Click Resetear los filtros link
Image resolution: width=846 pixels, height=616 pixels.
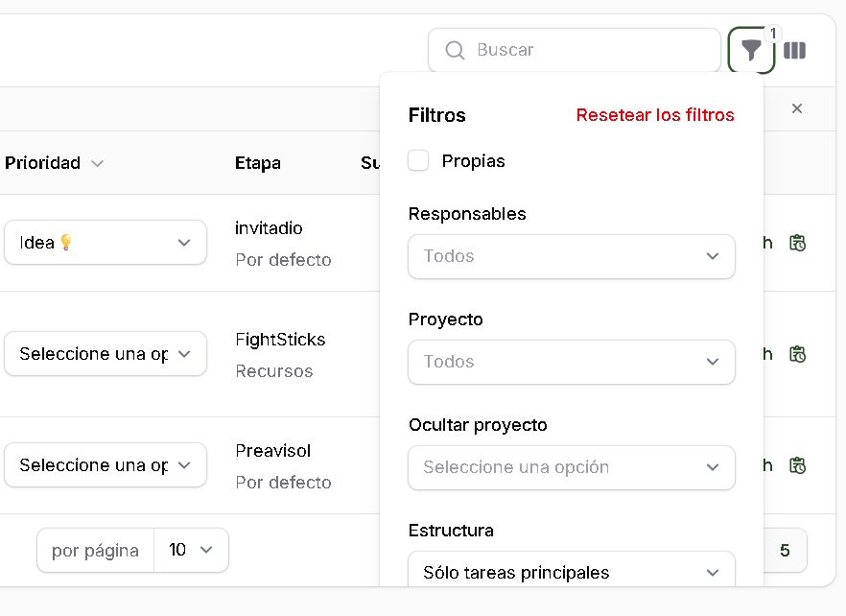[x=655, y=115]
